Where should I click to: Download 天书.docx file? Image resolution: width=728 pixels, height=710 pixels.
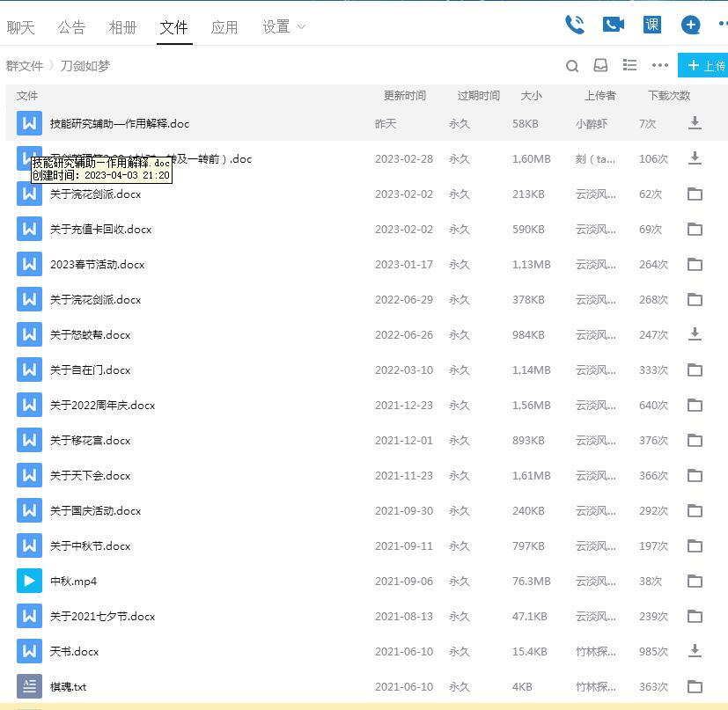695,651
